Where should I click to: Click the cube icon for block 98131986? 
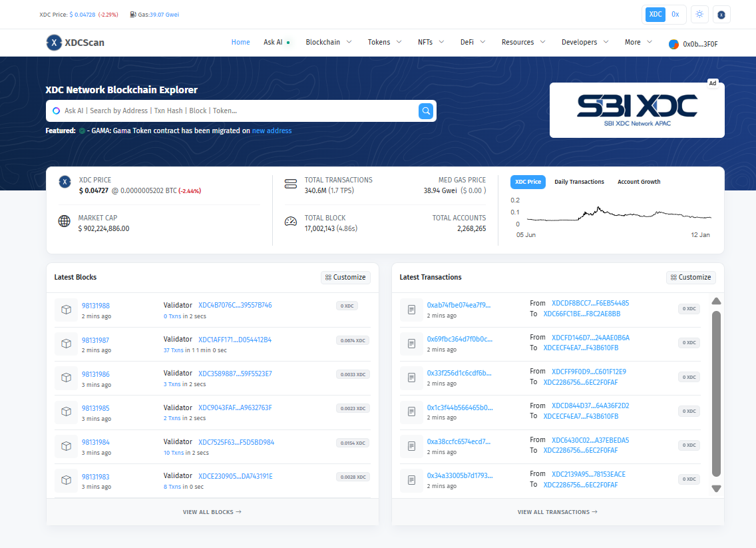point(66,378)
